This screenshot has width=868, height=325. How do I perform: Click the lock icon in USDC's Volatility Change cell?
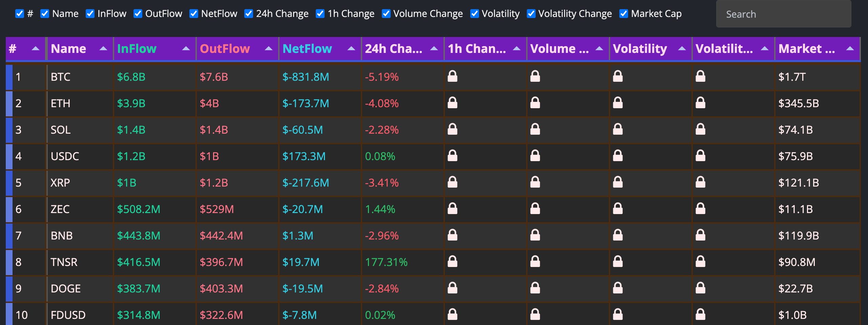(701, 156)
